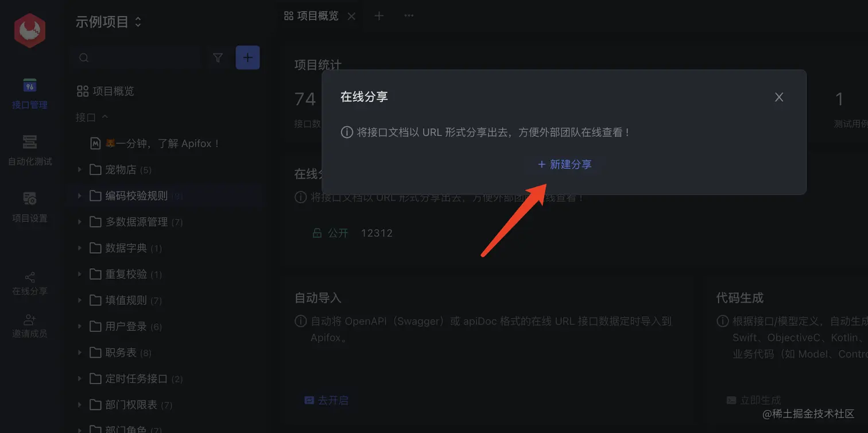Click the info icon in dialog description
Screen dimensions: 868x433
tap(347, 132)
